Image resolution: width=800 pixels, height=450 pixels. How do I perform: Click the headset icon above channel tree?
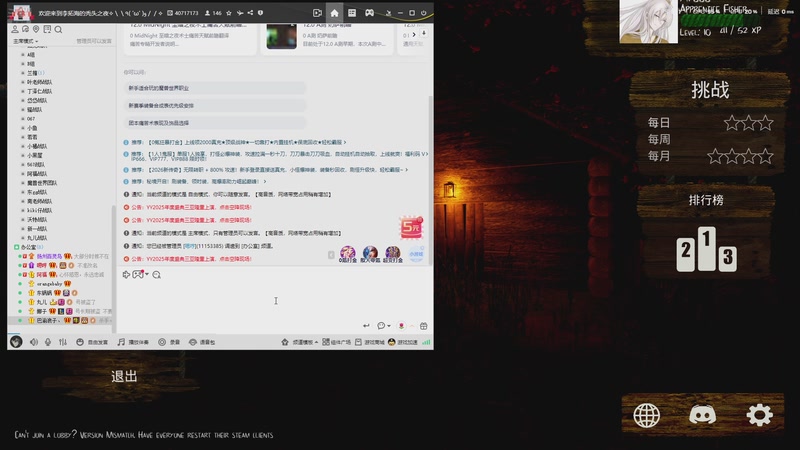[25, 29]
